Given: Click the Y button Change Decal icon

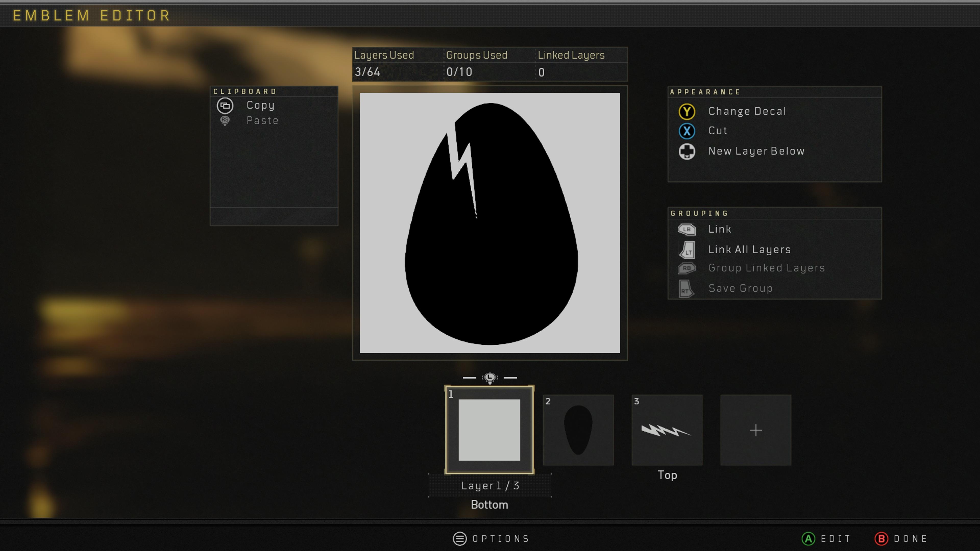Looking at the screenshot, I should pos(687,111).
